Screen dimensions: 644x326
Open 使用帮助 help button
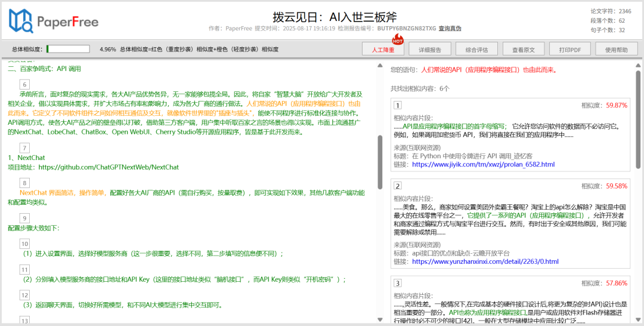(616, 50)
